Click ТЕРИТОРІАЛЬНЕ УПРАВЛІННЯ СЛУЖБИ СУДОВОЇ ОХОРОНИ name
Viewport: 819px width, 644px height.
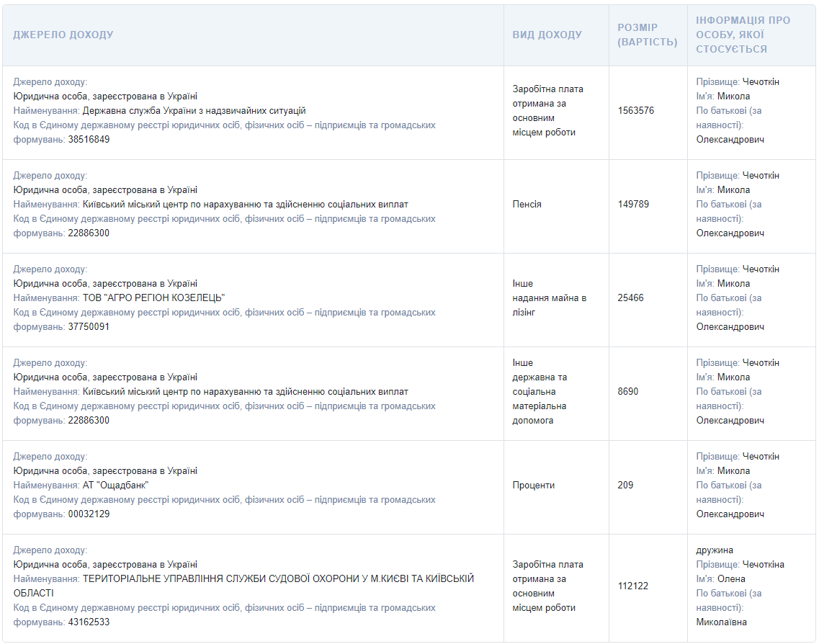pos(278,579)
